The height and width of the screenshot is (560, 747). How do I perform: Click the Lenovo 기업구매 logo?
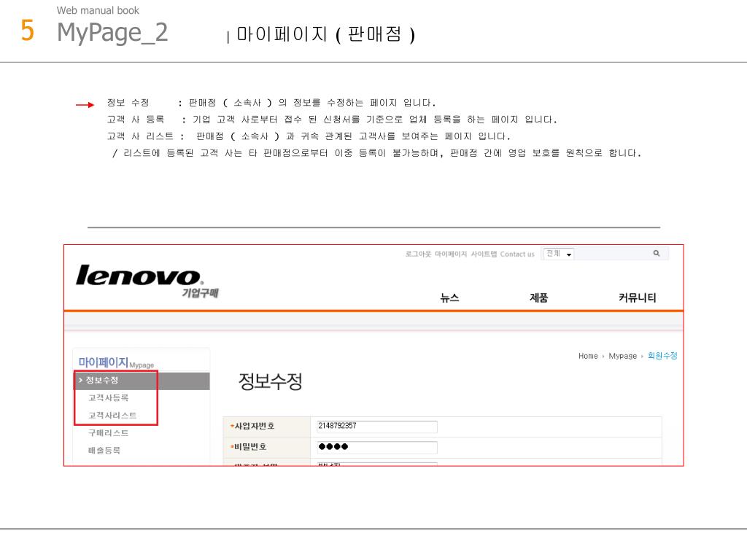147,281
